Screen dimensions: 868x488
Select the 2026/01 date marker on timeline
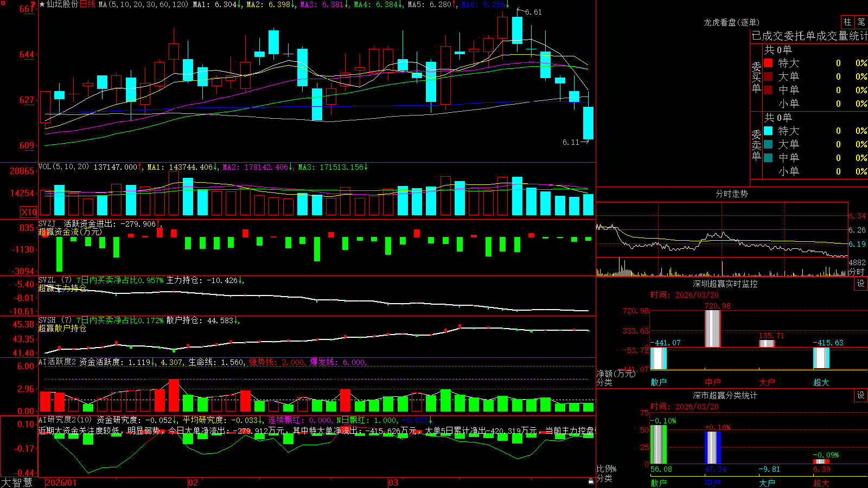pyautogui.click(x=61, y=483)
